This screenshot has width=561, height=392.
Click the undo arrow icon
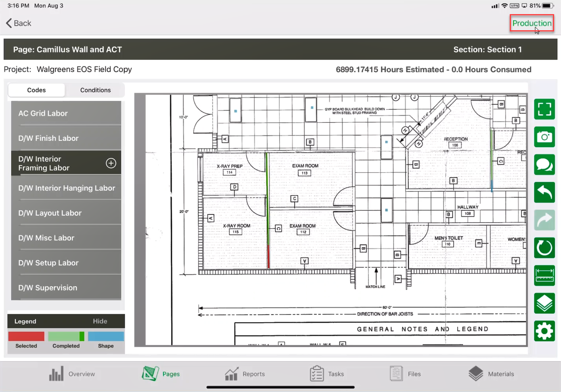click(x=544, y=192)
